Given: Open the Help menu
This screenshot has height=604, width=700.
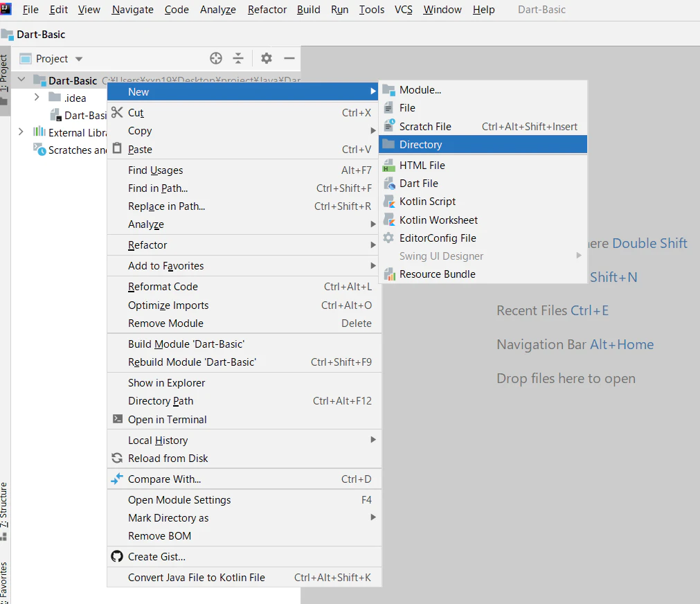Looking at the screenshot, I should pos(483,10).
